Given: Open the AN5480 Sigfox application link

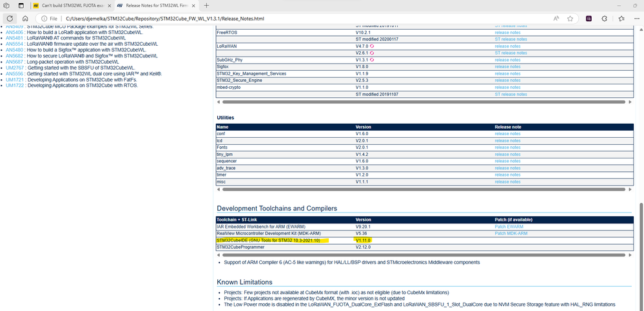Looking at the screenshot, I should [15, 50].
